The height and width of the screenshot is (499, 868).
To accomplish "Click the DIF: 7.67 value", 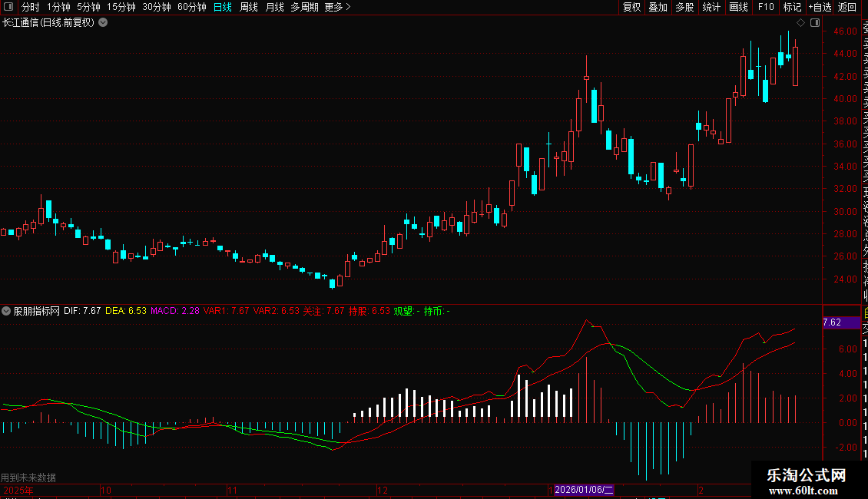I will pyautogui.click(x=82, y=311).
